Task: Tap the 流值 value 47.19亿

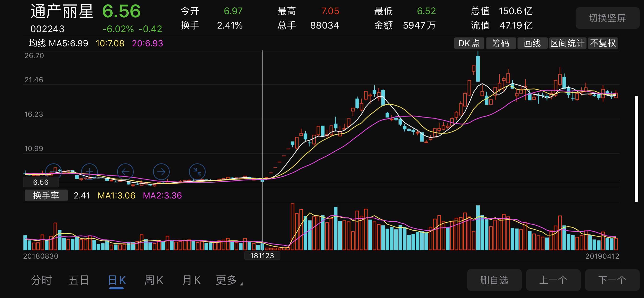Action: point(516,25)
